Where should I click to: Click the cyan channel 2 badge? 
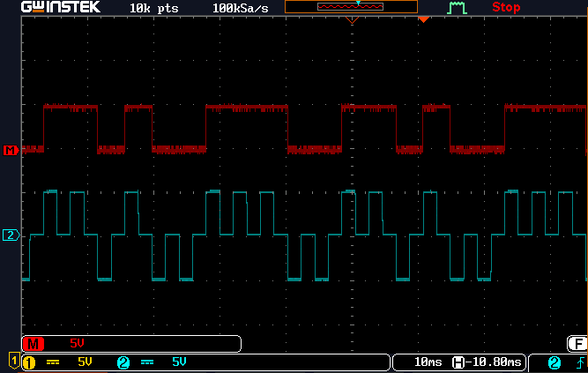(x=123, y=362)
